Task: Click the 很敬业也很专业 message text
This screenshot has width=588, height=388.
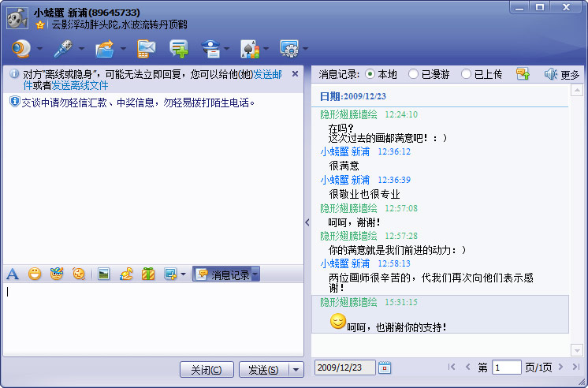Action: click(364, 194)
